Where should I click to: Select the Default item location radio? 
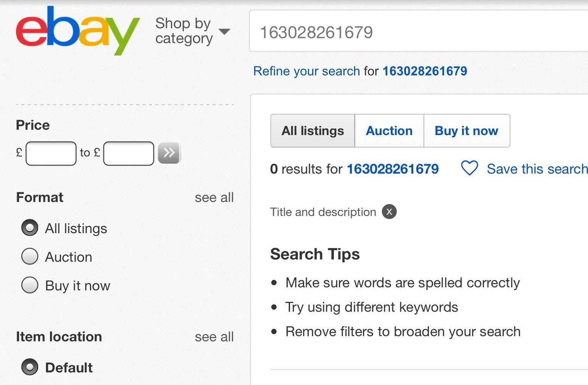point(30,367)
